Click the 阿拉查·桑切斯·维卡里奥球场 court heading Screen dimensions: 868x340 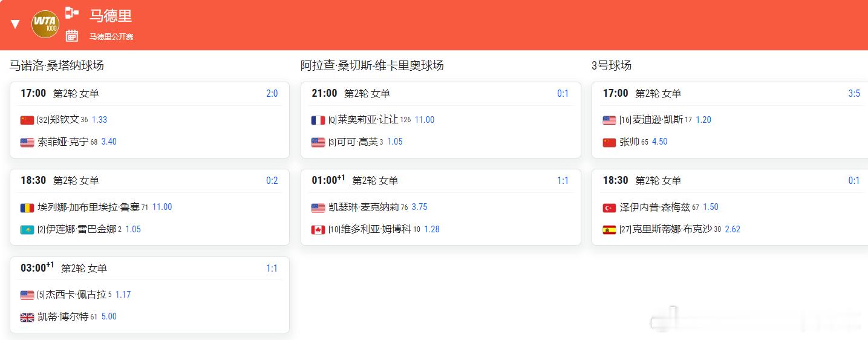coord(372,65)
